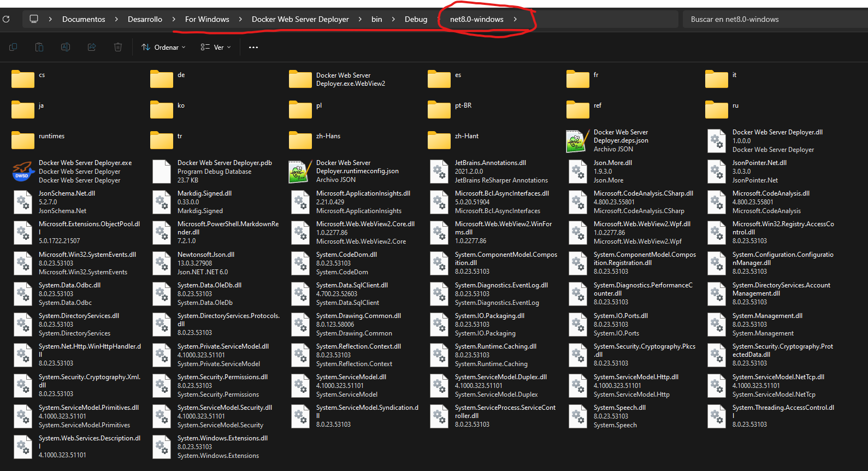Select Newtonsoft.Json.dll file icon
This screenshot has height=471, width=868.
(162, 263)
